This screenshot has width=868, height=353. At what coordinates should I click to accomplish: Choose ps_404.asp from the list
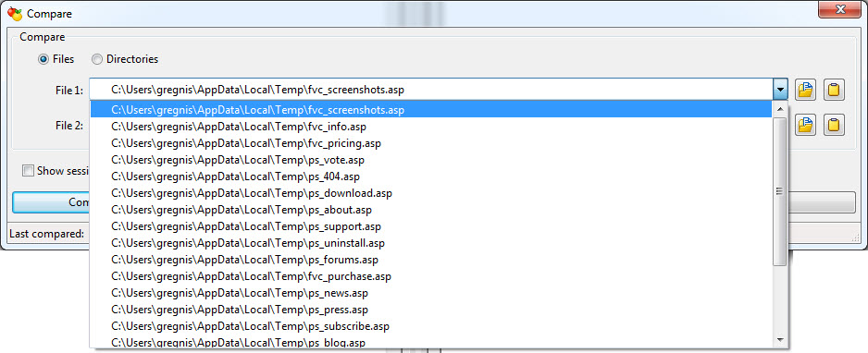point(431,176)
